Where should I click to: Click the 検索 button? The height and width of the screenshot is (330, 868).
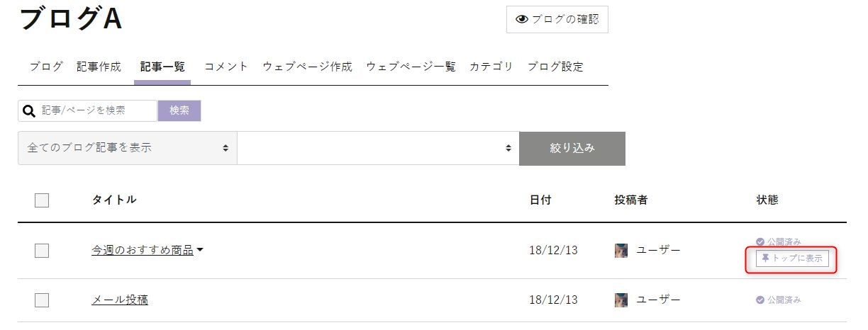179,110
